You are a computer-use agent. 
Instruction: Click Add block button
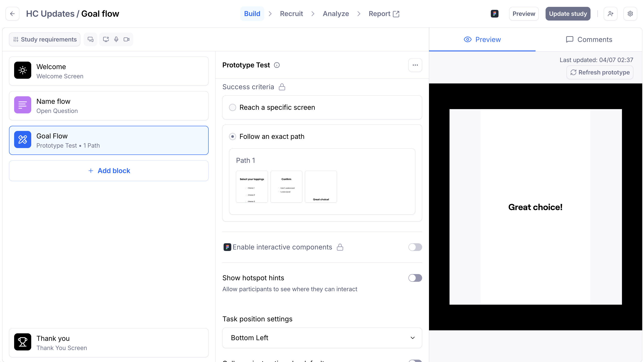[109, 171]
